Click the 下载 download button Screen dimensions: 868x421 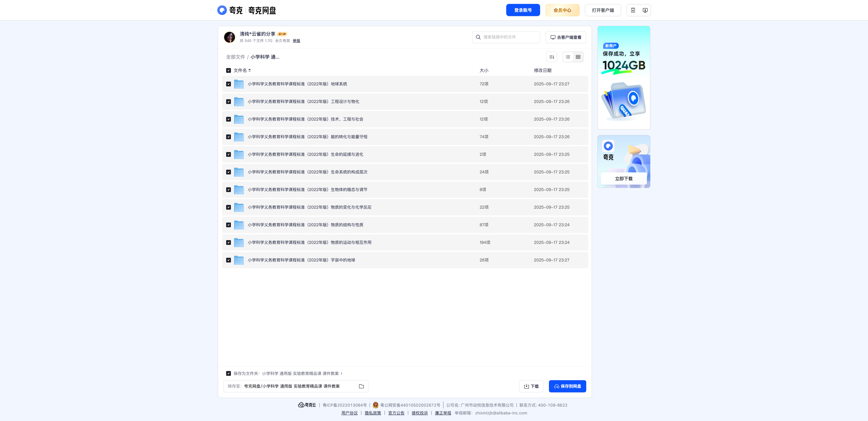(x=531, y=386)
